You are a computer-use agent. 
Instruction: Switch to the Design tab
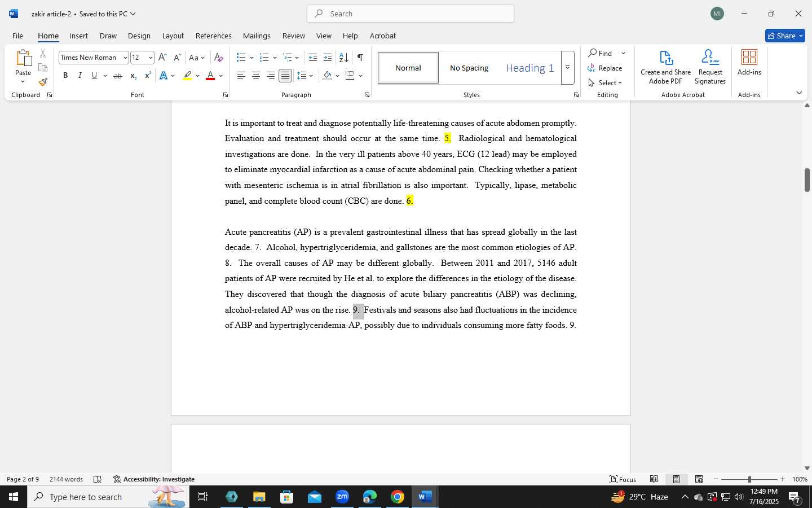tap(139, 36)
